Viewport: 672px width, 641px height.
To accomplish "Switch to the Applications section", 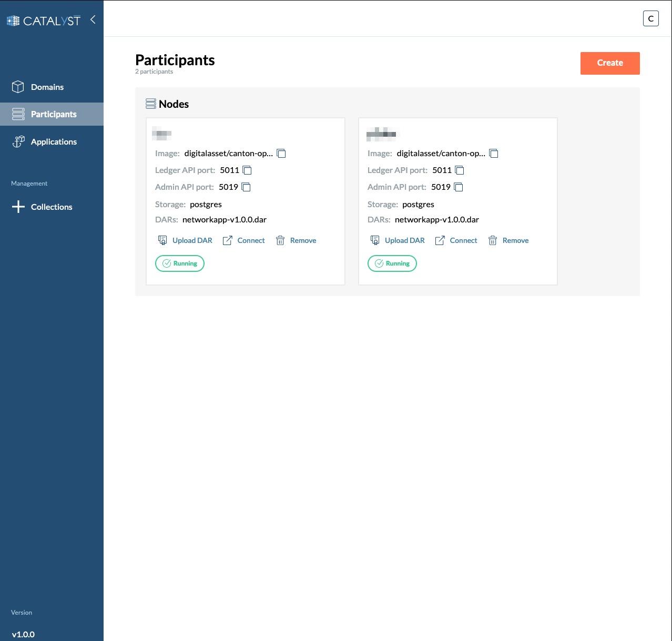I will 53,141.
